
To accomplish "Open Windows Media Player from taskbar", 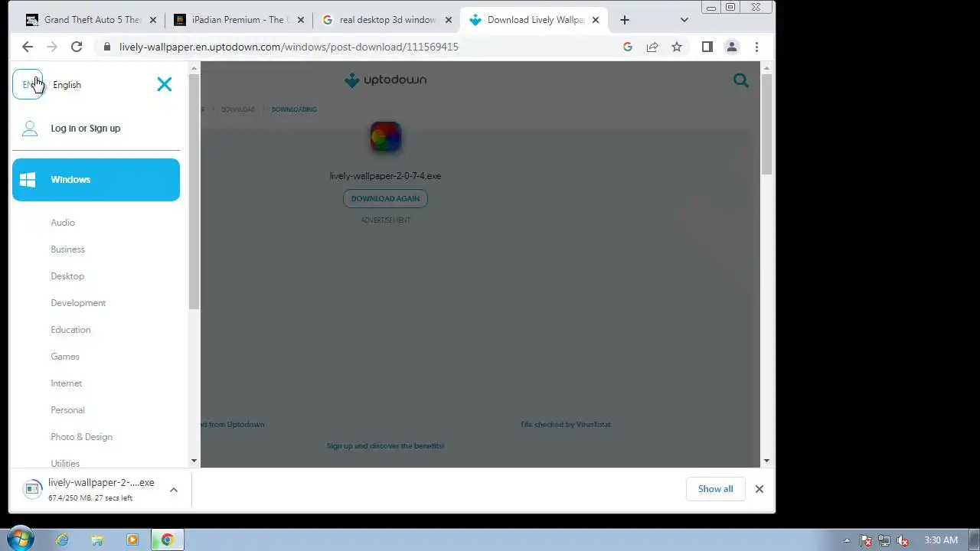I will click(132, 540).
